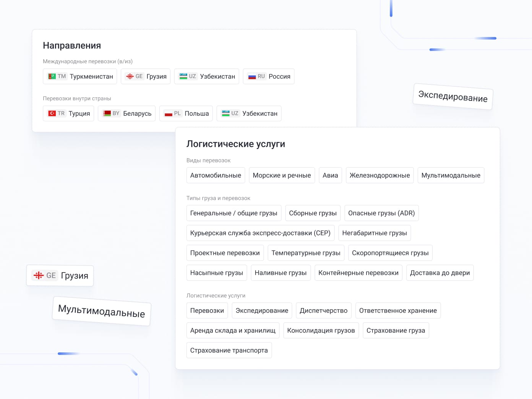Click the Страхование транспорта chip

point(229,350)
